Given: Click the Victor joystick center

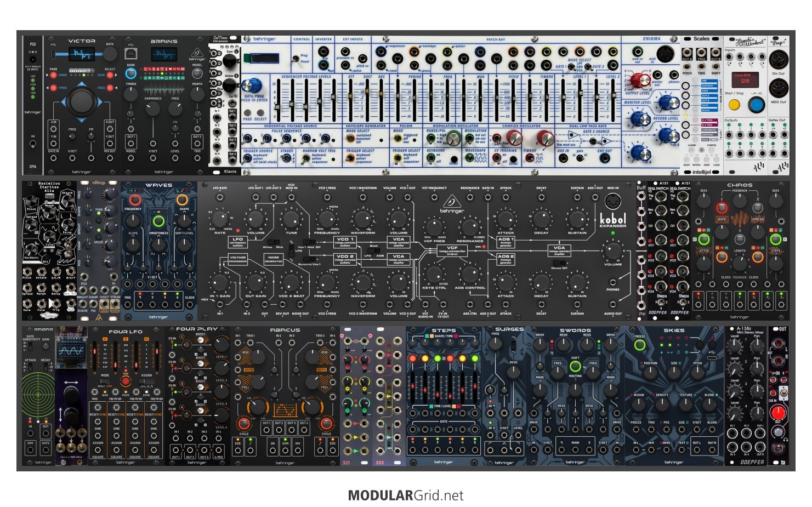Looking at the screenshot, I should point(82,101).
